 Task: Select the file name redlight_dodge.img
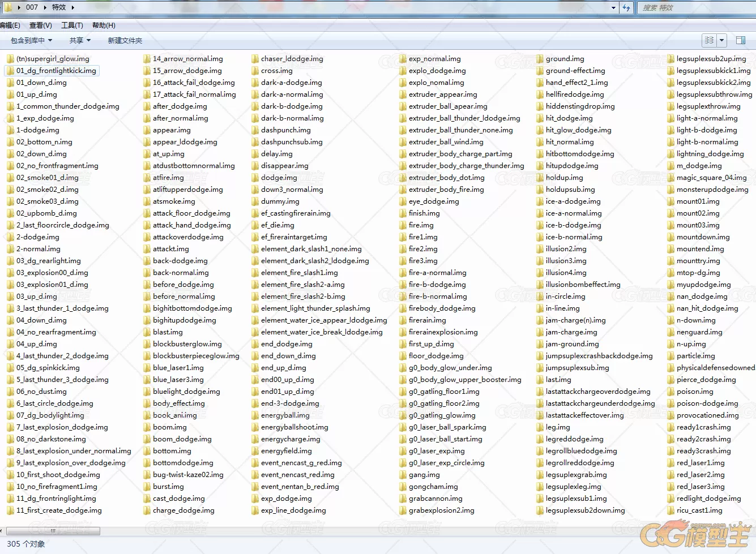[708, 499]
